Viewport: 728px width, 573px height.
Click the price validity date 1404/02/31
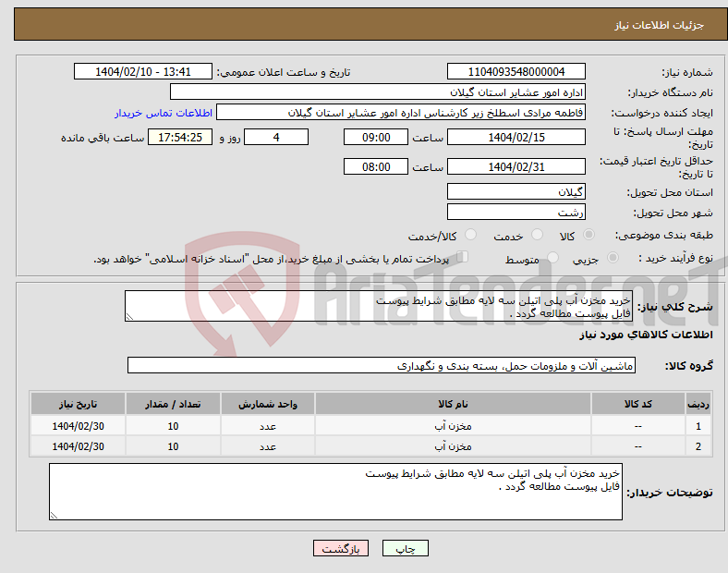(x=516, y=166)
